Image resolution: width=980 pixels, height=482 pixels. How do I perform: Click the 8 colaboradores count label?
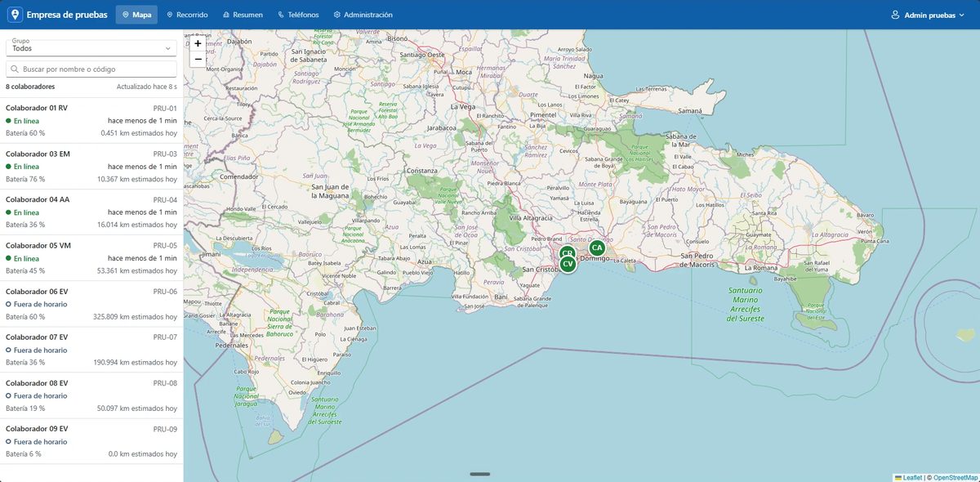(x=30, y=86)
